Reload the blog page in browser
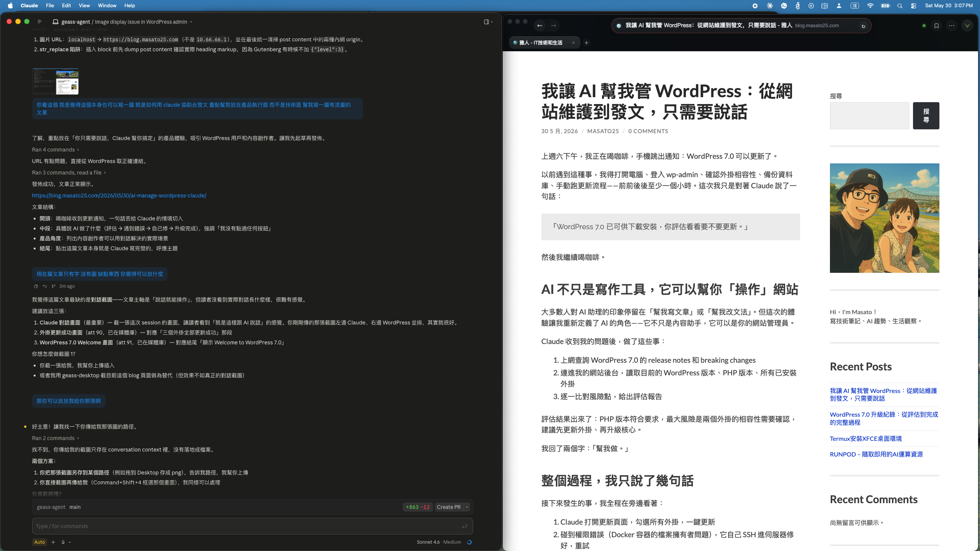Image resolution: width=980 pixels, height=551 pixels. (x=863, y=26)
